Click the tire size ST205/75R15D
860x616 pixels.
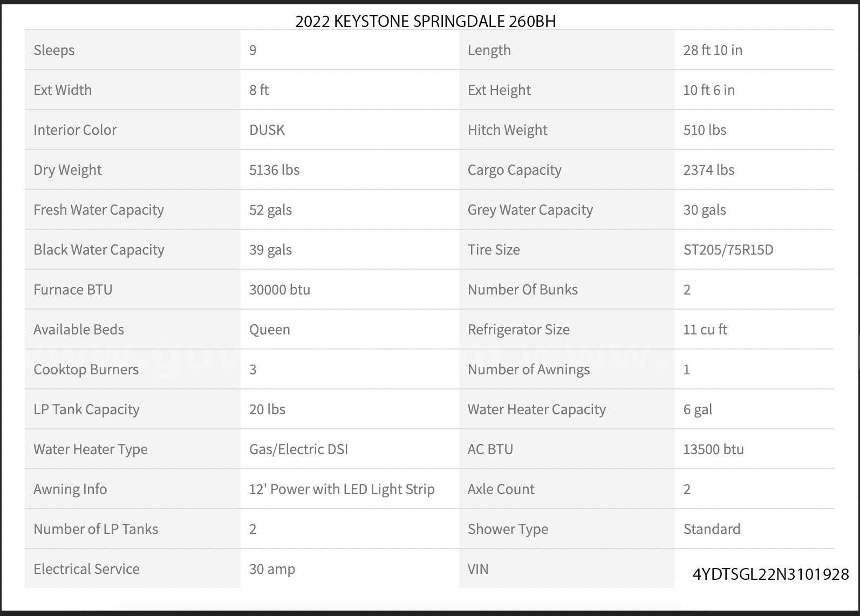coord(728,250)
